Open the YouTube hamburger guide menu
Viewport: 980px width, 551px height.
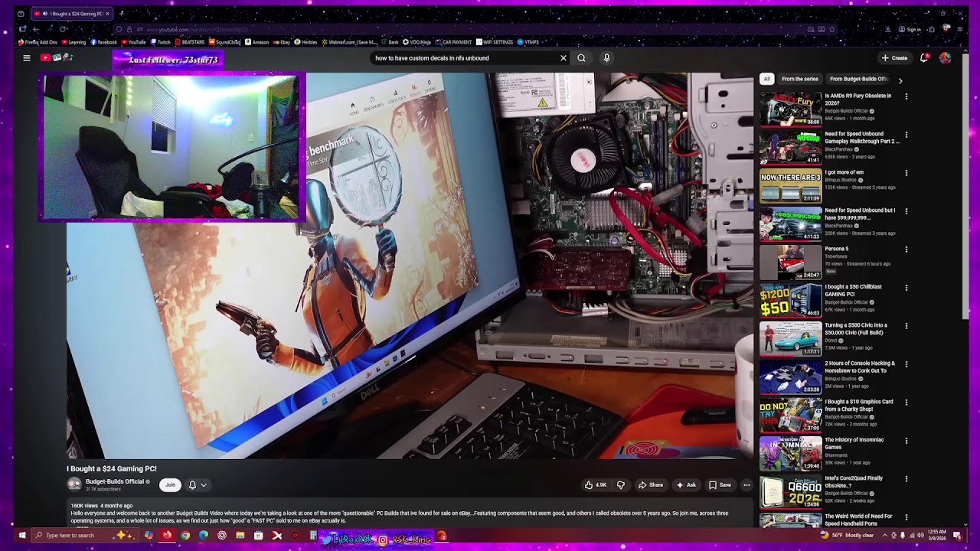27,57
